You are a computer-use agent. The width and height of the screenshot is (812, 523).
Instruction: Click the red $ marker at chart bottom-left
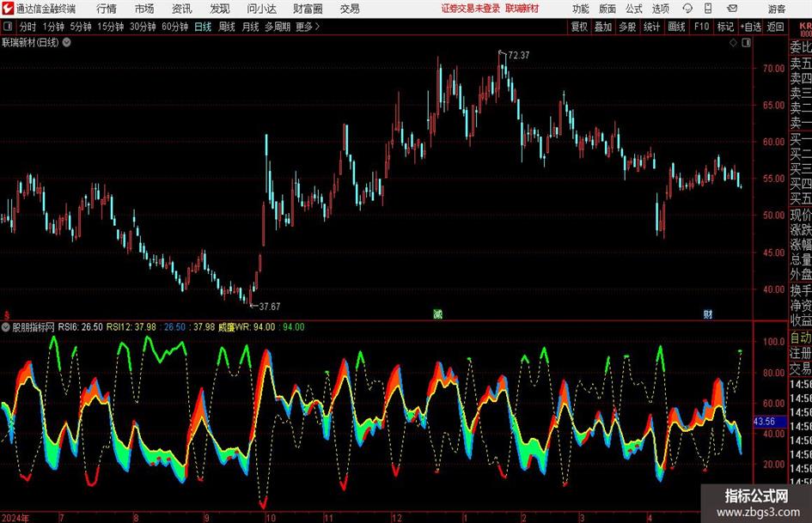6,314
